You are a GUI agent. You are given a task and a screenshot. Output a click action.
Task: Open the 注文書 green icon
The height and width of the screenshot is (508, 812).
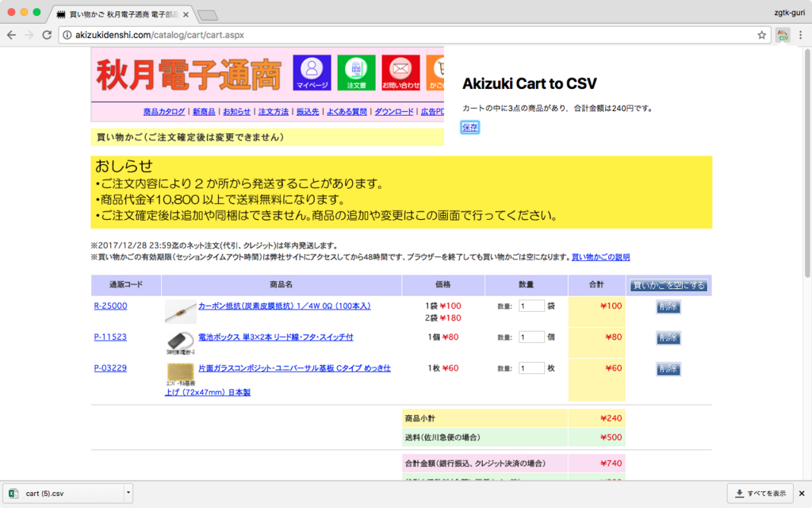pyautogui.click(x=356, y=72)
